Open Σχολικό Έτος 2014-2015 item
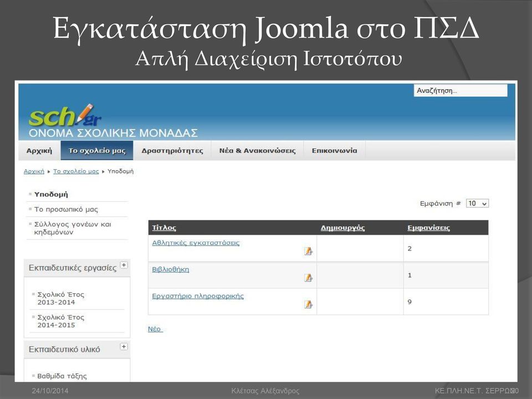 [x=61, y=321]
